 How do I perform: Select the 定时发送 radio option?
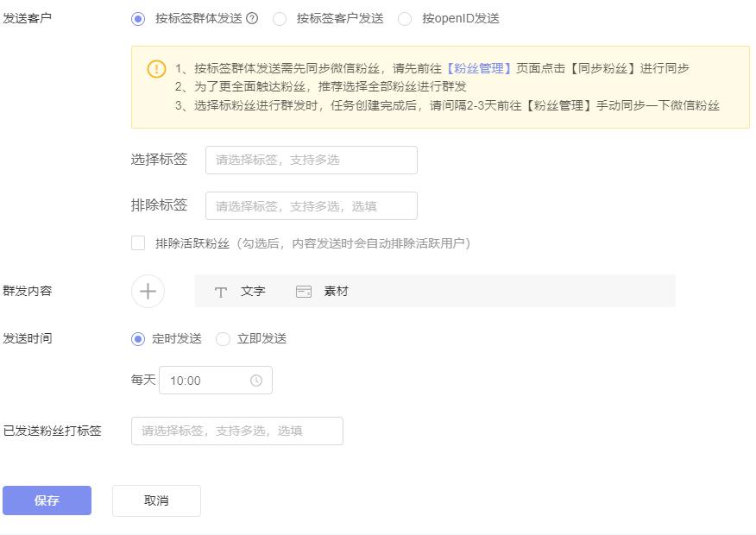click(136, 338)
